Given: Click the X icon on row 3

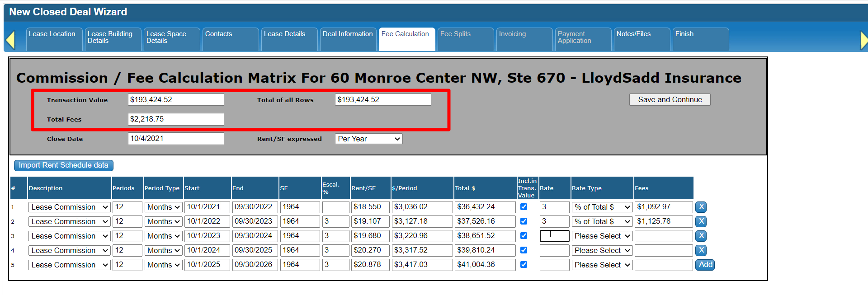Looking at the screenshot, I should pos(701,236).
